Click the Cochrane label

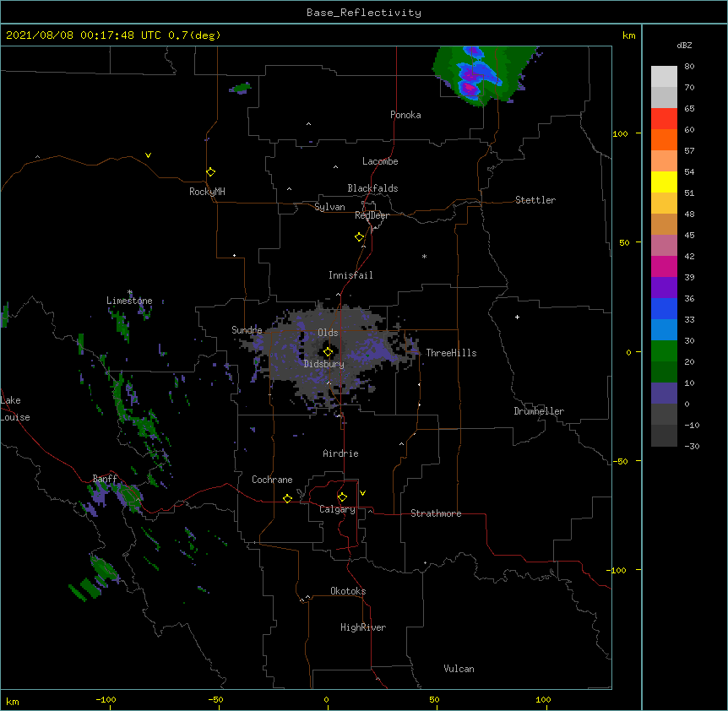[x=272, y=480]
